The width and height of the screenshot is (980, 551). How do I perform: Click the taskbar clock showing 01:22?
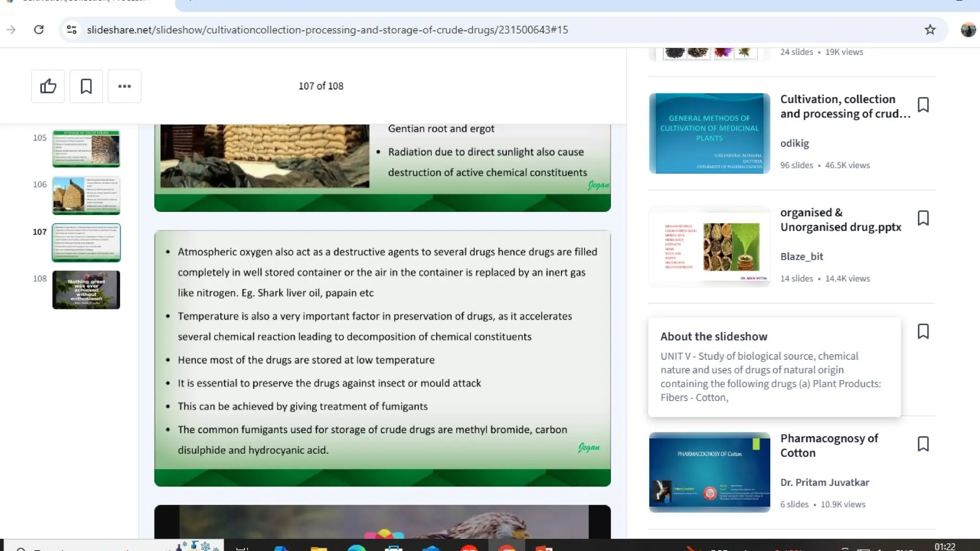[945, 546]
